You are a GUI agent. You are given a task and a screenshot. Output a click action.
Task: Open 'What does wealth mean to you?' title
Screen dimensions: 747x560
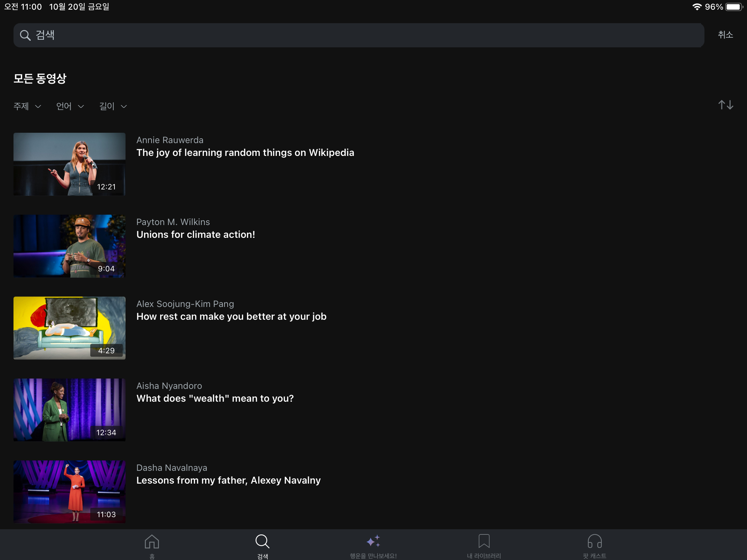click(215, 398)
